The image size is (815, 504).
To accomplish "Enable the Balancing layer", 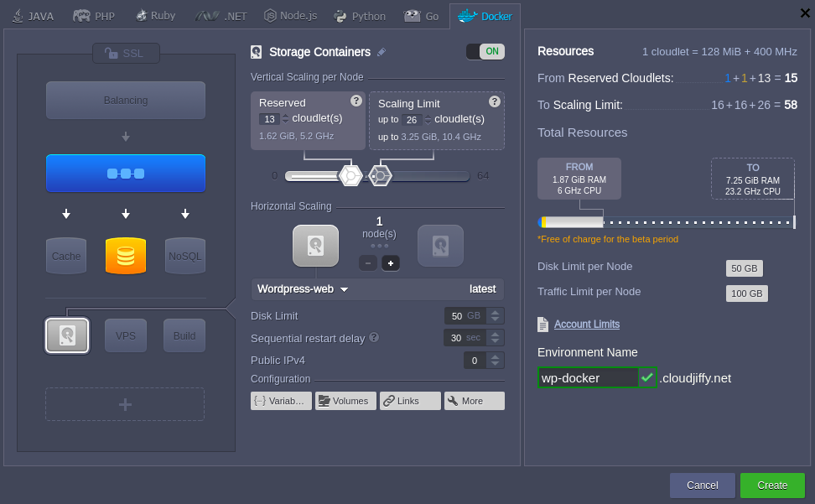I will point(126,101).
